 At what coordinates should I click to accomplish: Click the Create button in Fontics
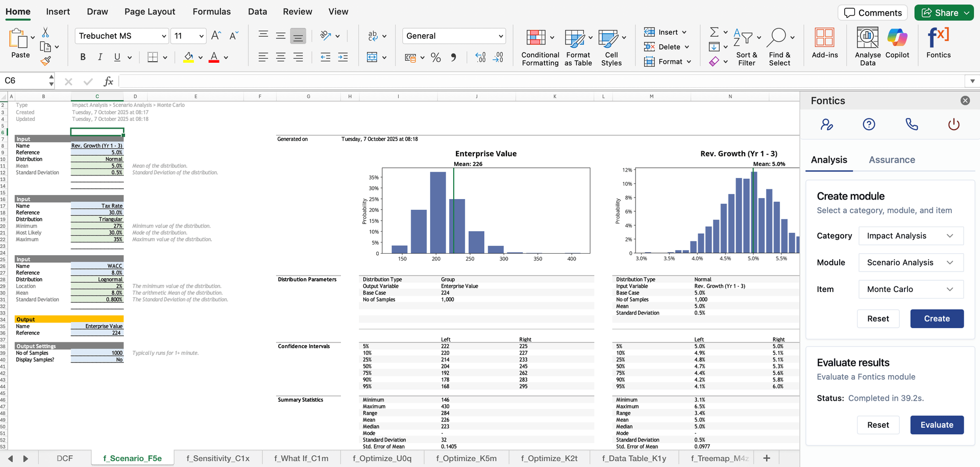tap(937, 318)
